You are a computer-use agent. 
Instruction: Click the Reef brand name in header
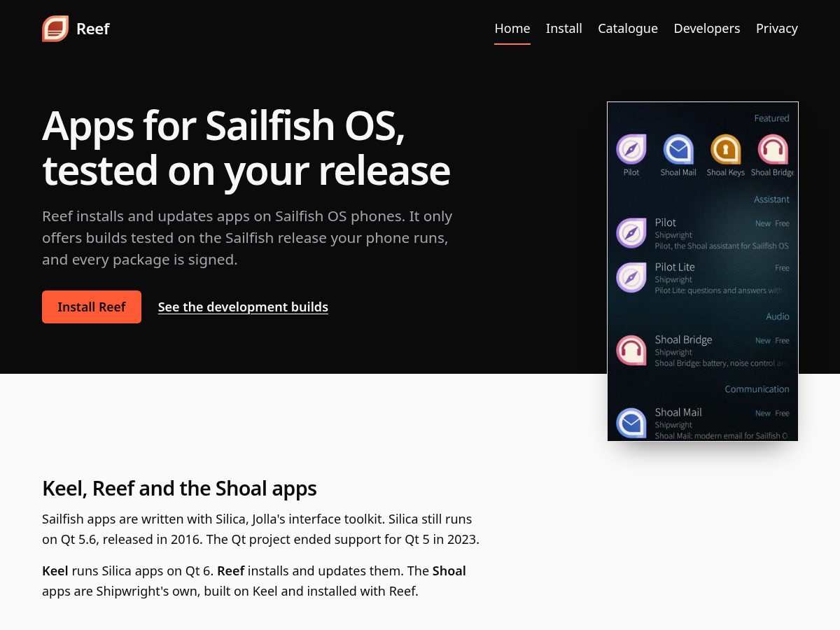[x=93, y=29]
